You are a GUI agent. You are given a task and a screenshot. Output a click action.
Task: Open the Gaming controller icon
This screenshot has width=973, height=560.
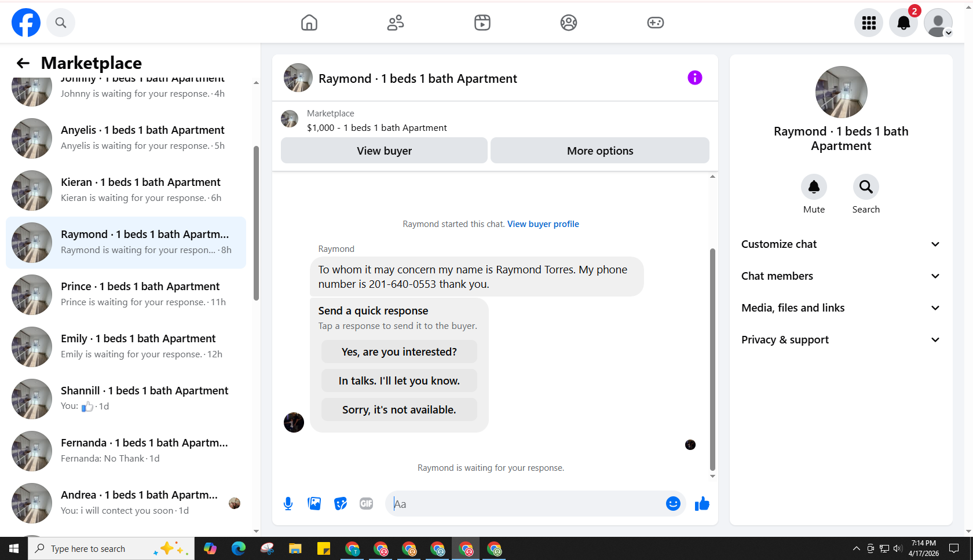point(656,23)
